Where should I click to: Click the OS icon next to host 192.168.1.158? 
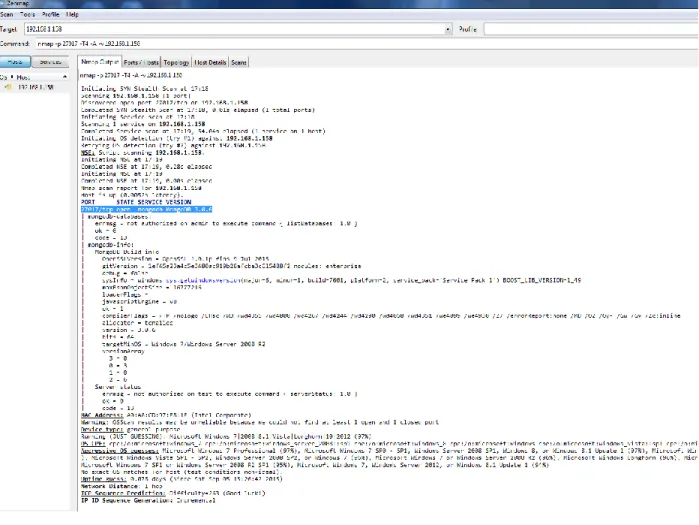[x=8, y=87]
